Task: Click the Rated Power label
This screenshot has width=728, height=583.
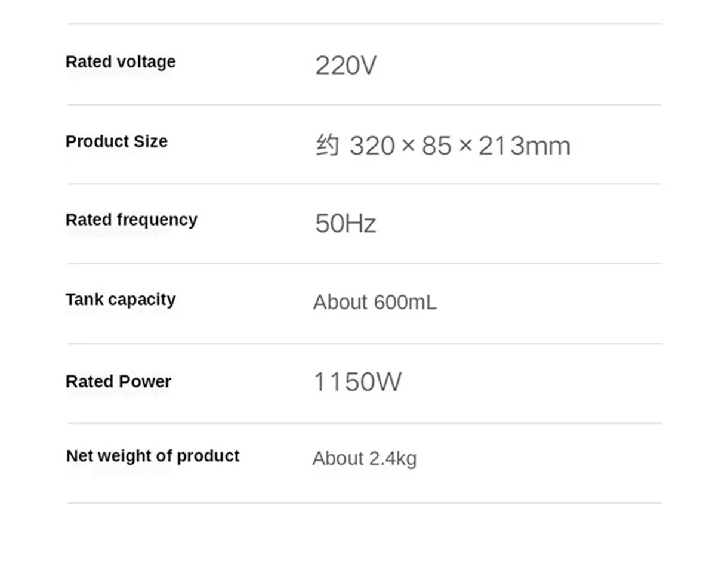Action: click(118, 381)
